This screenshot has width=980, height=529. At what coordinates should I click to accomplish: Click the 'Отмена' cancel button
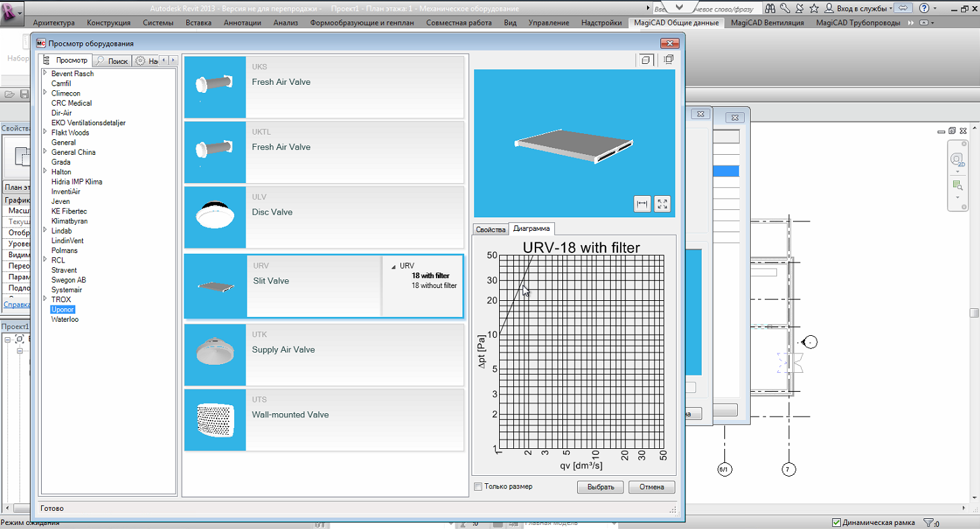651,487
